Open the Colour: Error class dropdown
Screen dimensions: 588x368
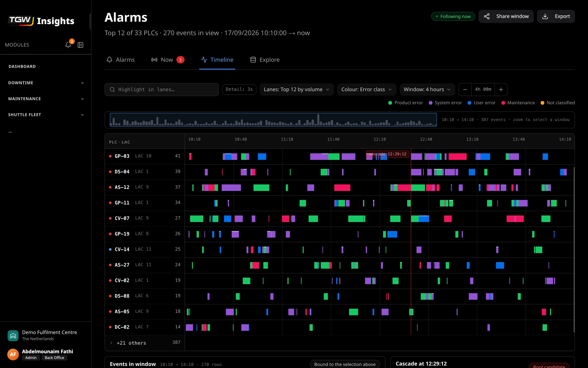[x=367, y=90]
